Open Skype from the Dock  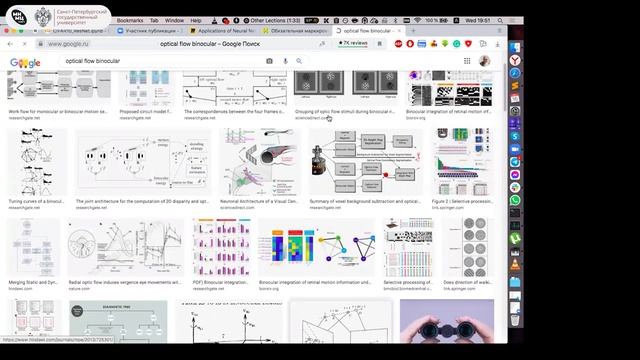515,136
